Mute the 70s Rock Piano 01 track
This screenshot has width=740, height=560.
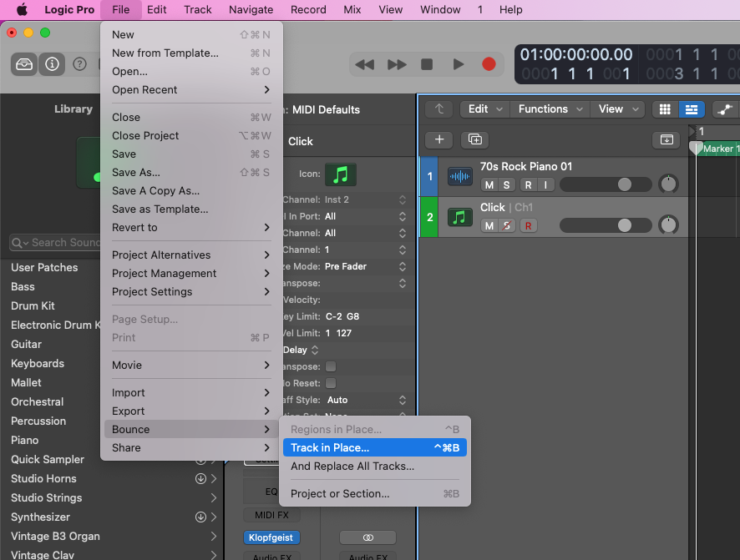pos(488,184)
